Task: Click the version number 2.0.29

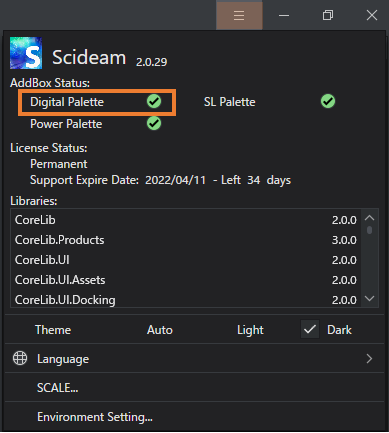Action: pos(151,62)
